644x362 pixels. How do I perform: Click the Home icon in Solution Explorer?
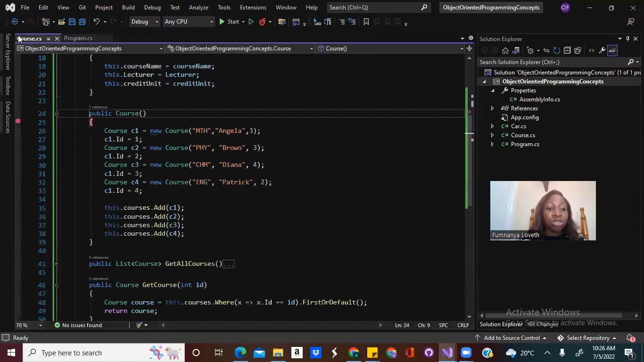pos(505,50)
